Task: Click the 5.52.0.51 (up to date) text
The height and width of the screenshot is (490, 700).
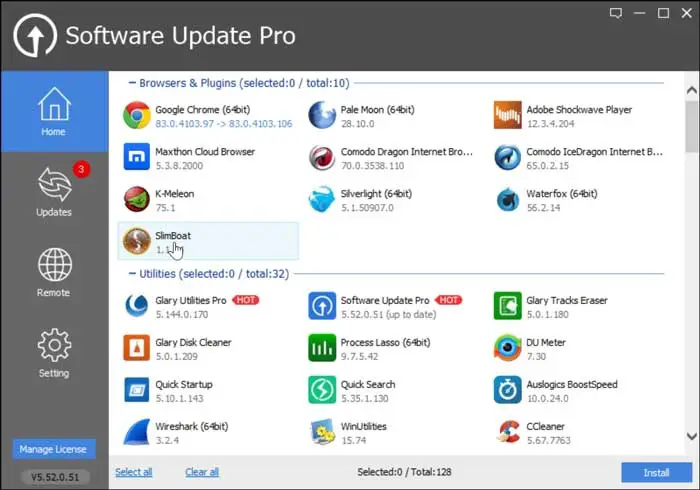Action: (388, 314)
